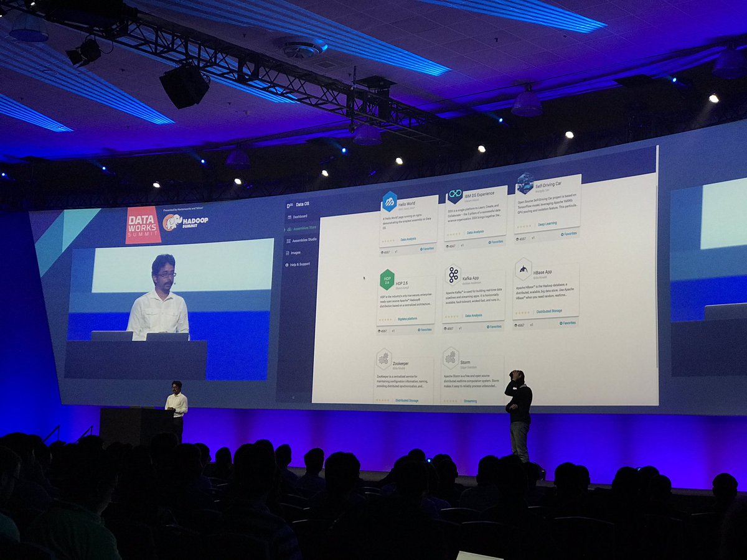Click the HBase App orca icon

(523, 270)
